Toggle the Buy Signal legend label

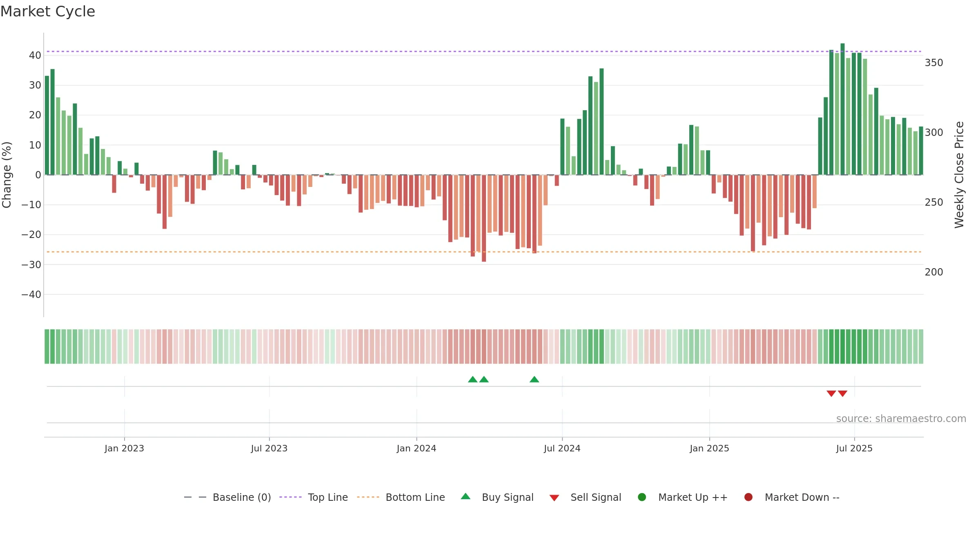(508, 497)
